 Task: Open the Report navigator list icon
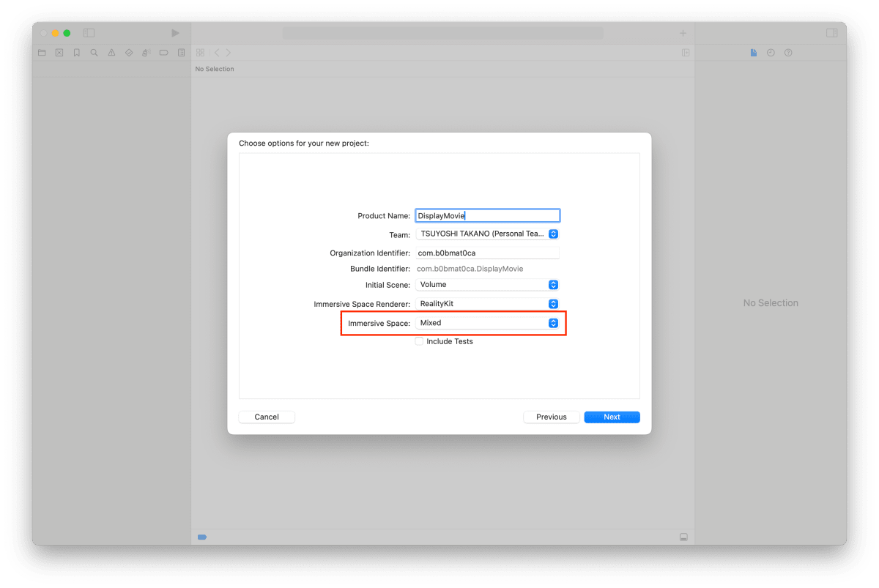point(181,52)
